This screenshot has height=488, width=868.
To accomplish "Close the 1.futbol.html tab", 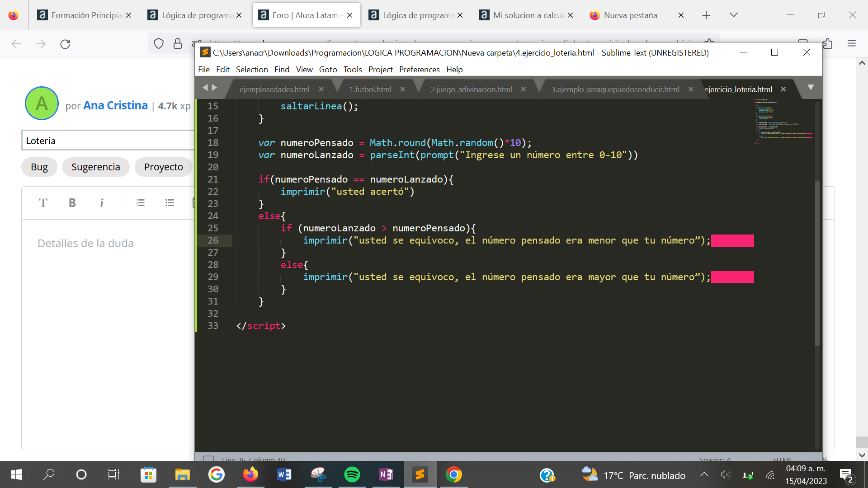I will click(x=403, y=89).
